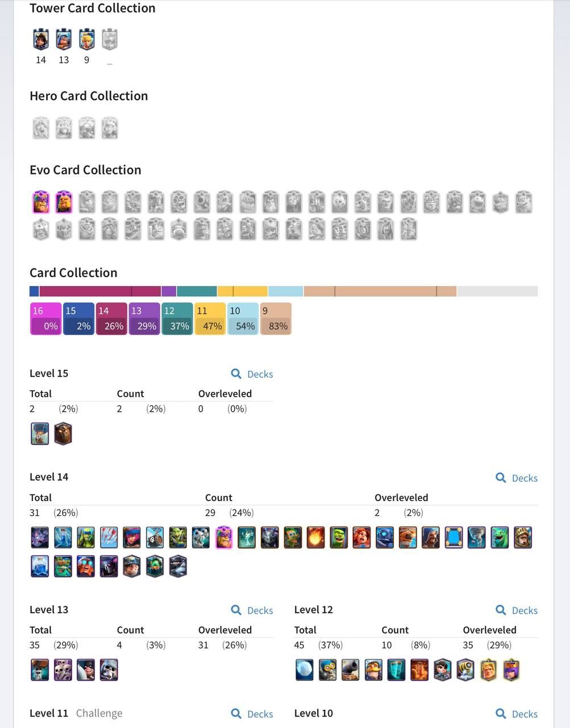Select the Giant Snowball card in Level 12
Viewport: 570px width, 728px height.
tap(305, 670)
